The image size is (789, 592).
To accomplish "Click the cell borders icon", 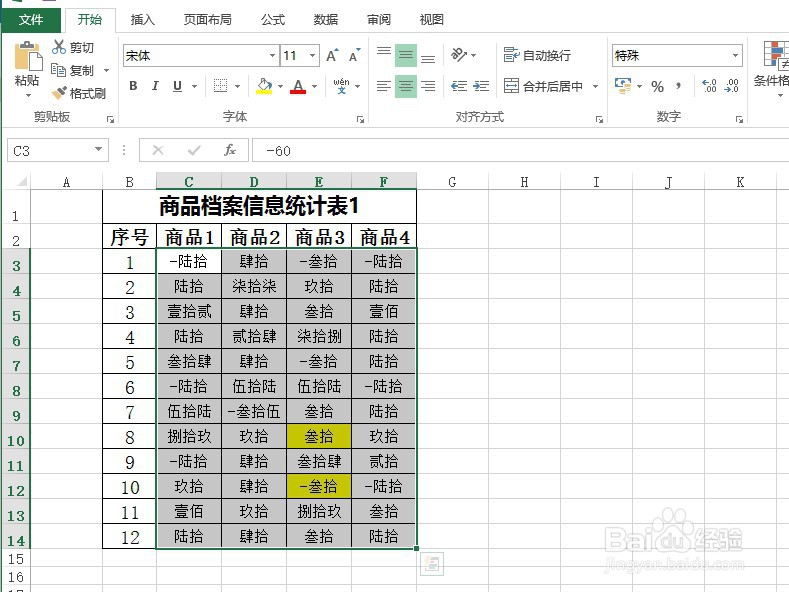I will (220, 86).
